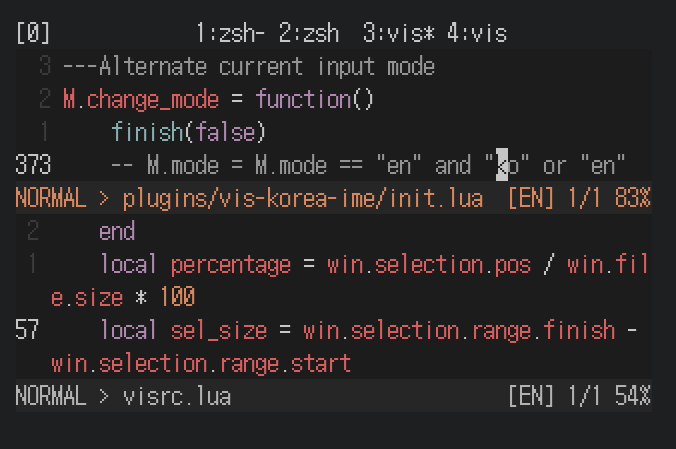Click line number 373 in the gutter
This screenshot has height=449, width=676.
point(33,165)
